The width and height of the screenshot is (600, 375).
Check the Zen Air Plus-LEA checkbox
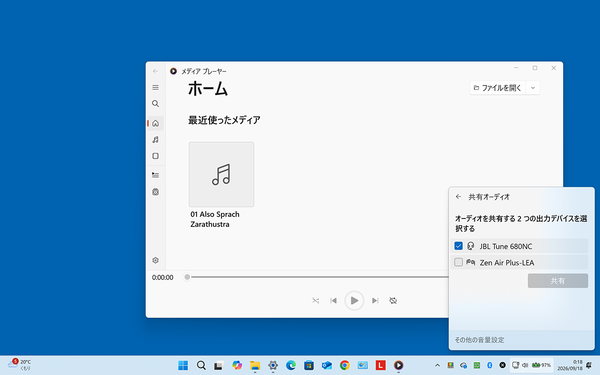pyautogui.click(x=458, y=262)
